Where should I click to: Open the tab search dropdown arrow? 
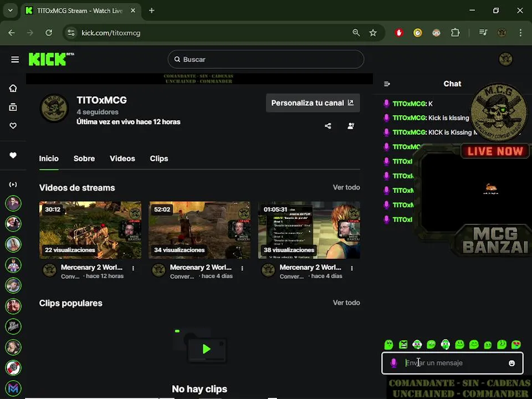(x=10, y=11)
